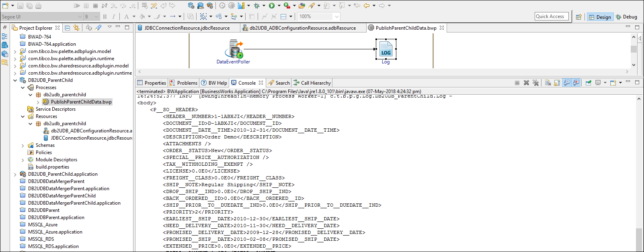Click the fill color paint bucket icon
This screenshot has height=252, width=644.
(142, 16)
